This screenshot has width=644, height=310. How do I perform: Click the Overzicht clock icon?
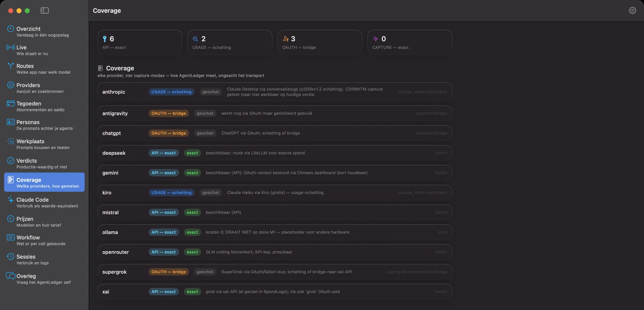pos(11,29)
